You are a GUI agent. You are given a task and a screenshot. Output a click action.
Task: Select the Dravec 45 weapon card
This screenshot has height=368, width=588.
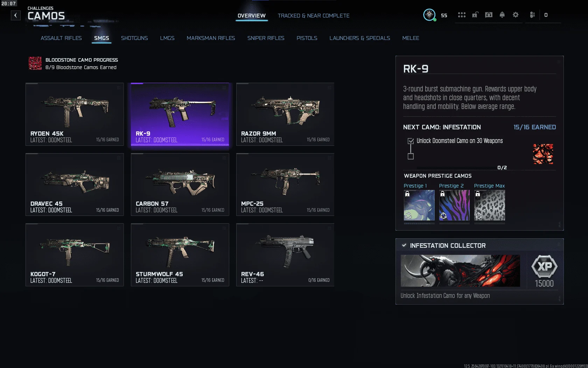pyautogui.click(x=75, y=184)
